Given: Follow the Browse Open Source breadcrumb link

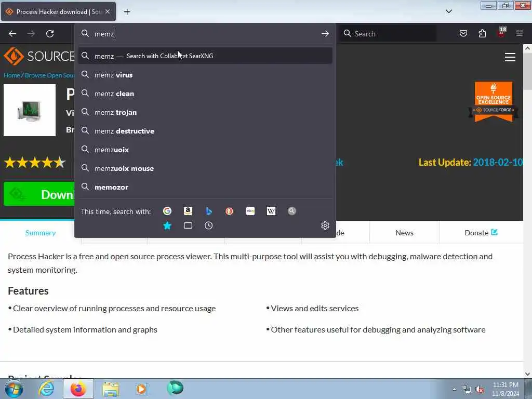Looking at the screenshot, I should click(49, 75).
